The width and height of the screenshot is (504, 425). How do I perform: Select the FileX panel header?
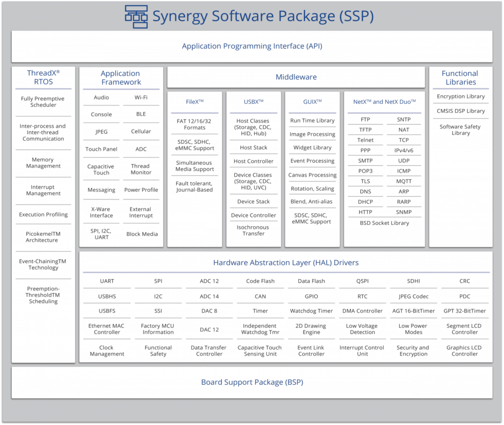click(195, 102)
